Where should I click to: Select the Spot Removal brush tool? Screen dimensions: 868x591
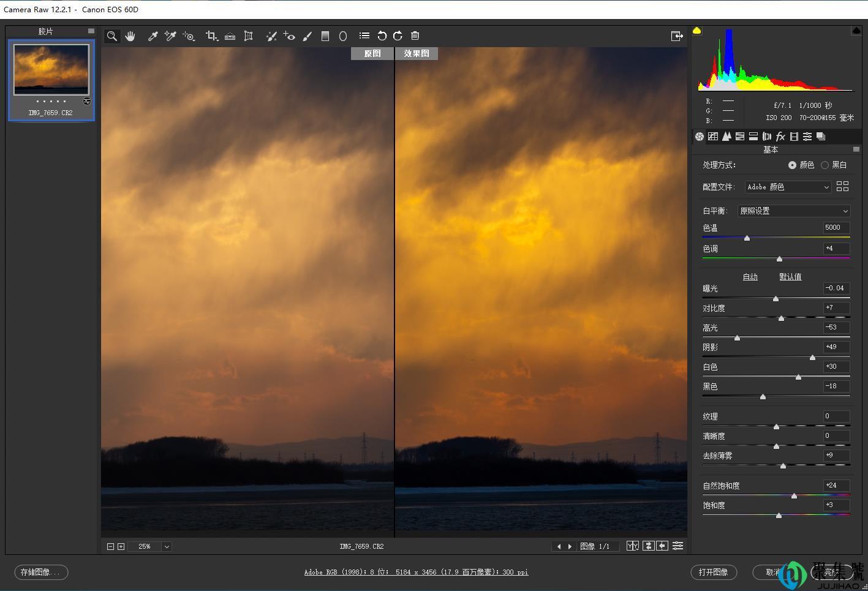click(x=271, y=36)
